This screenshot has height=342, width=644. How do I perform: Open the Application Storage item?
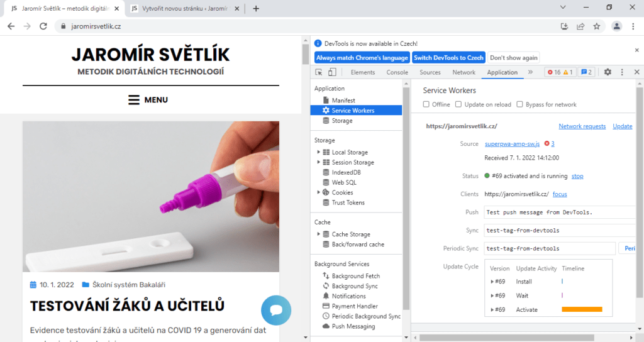click(x=342, y=121)
